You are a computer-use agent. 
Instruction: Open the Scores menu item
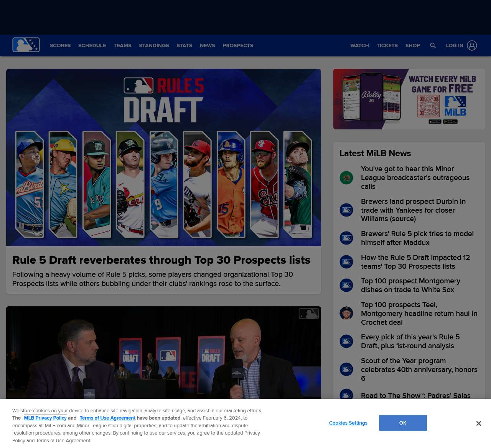click(60, 45)
